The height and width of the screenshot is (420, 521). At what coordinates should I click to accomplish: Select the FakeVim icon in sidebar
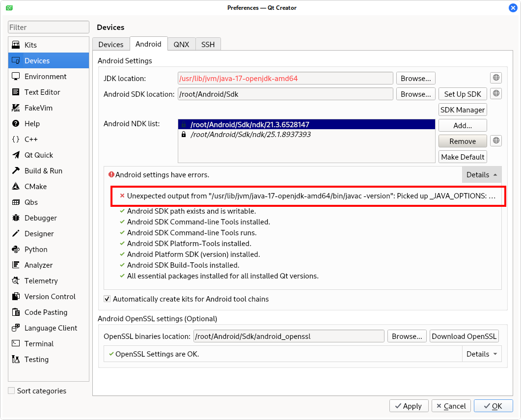click(16, 108)
